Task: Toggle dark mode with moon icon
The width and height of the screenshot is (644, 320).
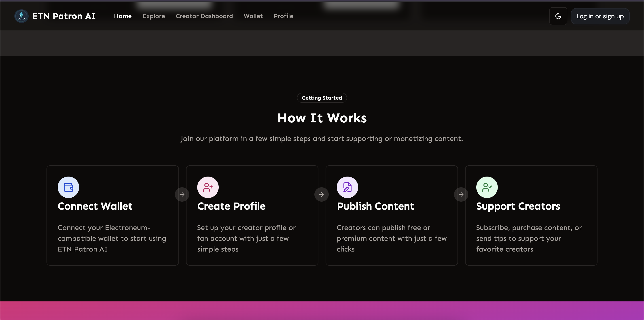Action: (x=558, y=16)
